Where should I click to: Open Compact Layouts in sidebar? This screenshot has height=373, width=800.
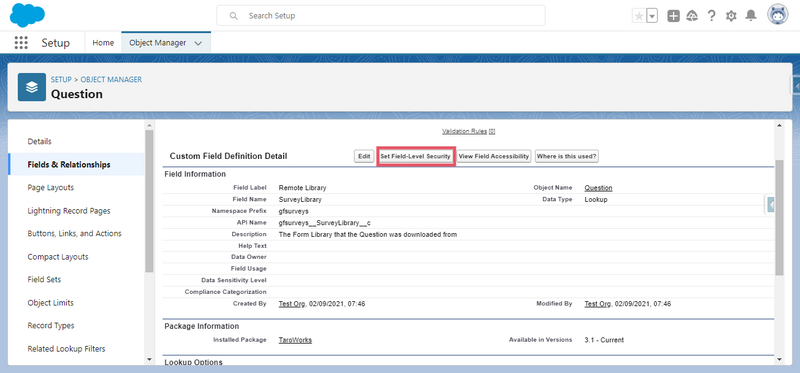[58, 257]
